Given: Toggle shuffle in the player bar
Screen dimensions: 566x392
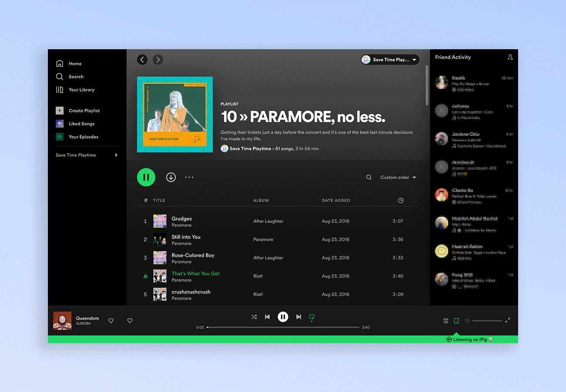Looking at the screenshot, I should (x=254, y=317).
